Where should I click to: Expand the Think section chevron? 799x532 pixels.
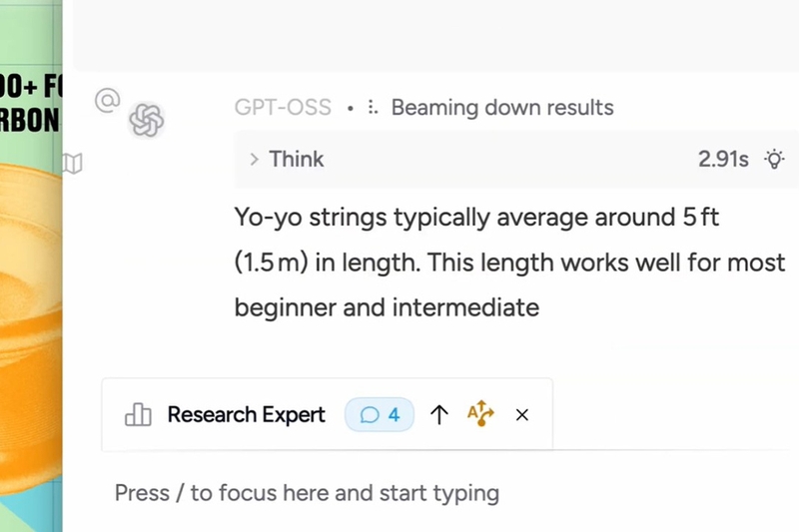[254, 160]
